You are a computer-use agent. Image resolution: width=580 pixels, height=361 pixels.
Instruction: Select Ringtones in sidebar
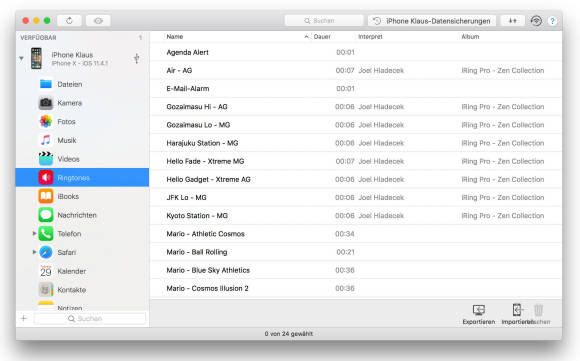tap(82, 178)
